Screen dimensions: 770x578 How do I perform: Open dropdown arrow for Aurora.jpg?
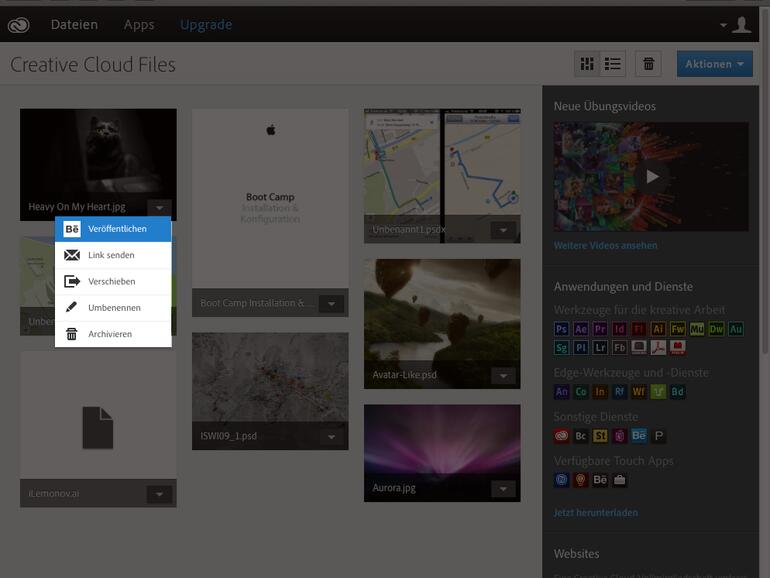503,489
